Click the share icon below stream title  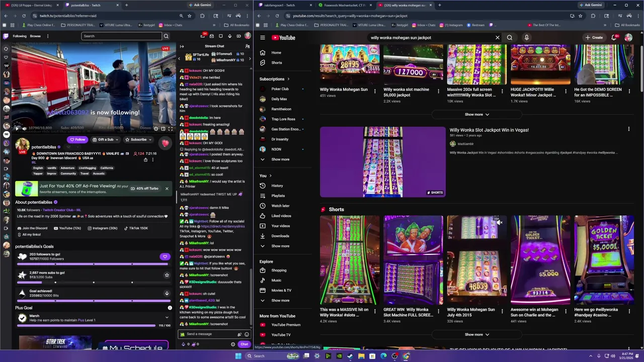point(145,160)
